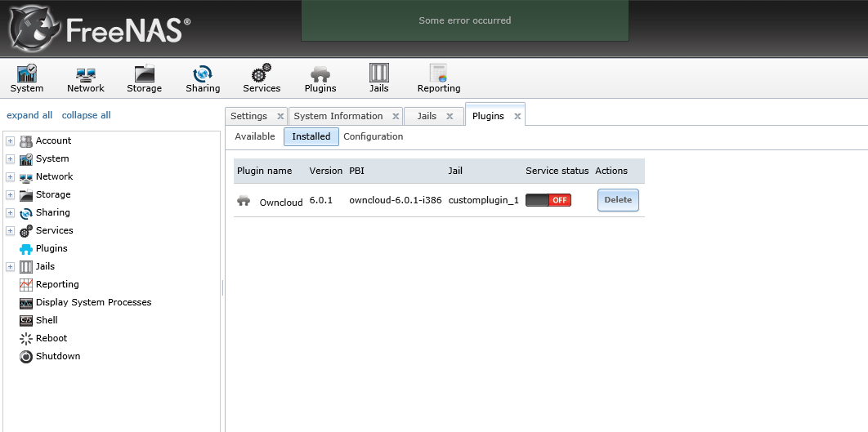Switch to the Jails tab
The height and width of the screenshot is (432, 868).
pyautogui.click(x=427, y=116)
